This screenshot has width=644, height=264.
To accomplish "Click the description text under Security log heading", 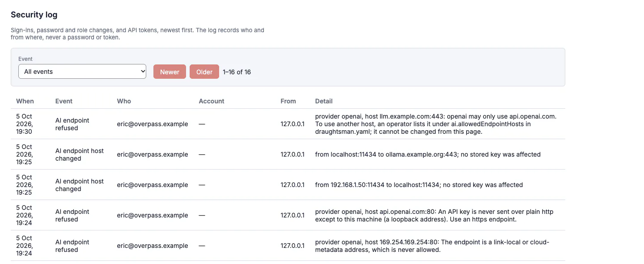I will pyautogui.click(x=137, y=34).
